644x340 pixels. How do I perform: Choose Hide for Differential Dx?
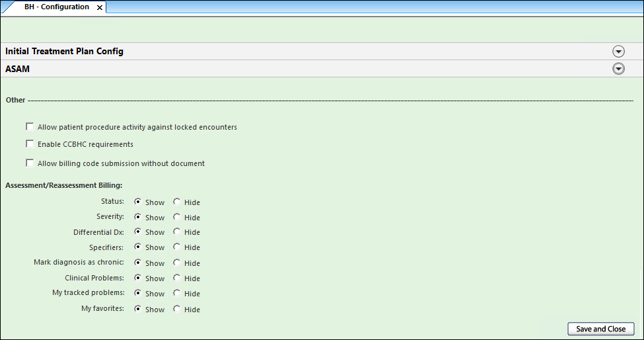[177, 232]
